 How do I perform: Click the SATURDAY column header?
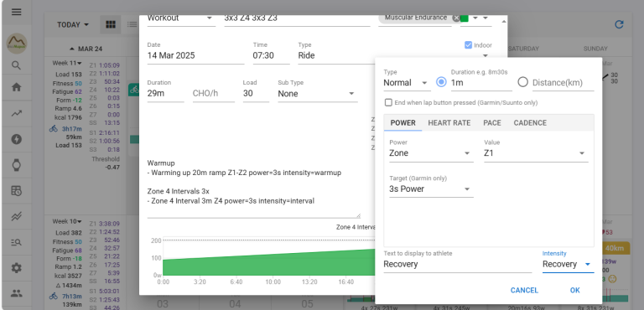pyautogui.click(x=523, y=49)
